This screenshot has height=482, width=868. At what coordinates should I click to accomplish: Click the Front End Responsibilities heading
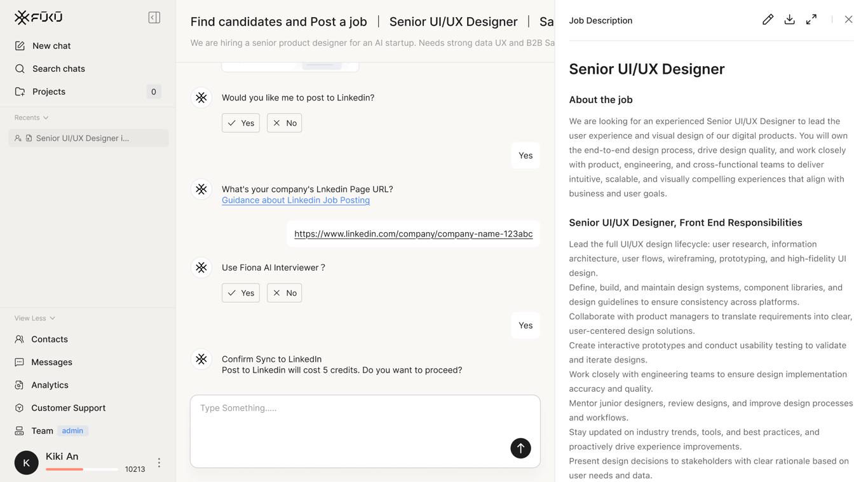click(686, 223)
